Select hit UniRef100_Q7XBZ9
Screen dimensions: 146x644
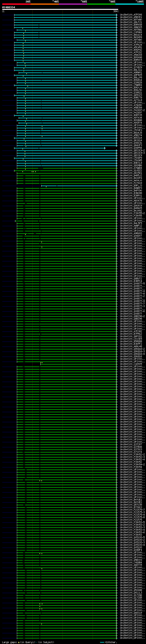pos(131,67)
